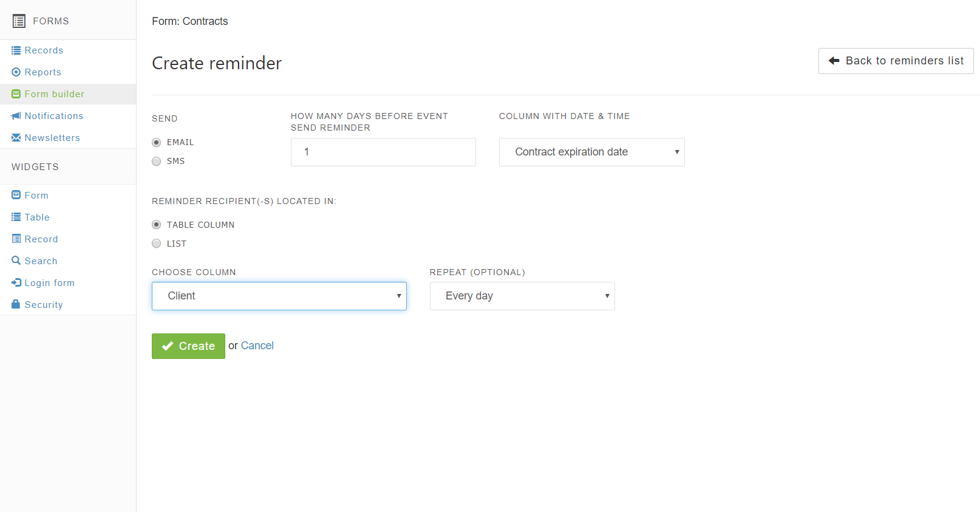
Task: Open the Column with date & time dropdown
Action: [592, 152]
